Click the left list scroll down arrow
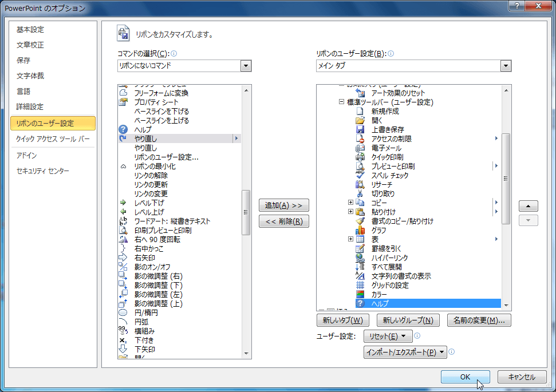The image size is (556, 392). click(x=246, y=354)
